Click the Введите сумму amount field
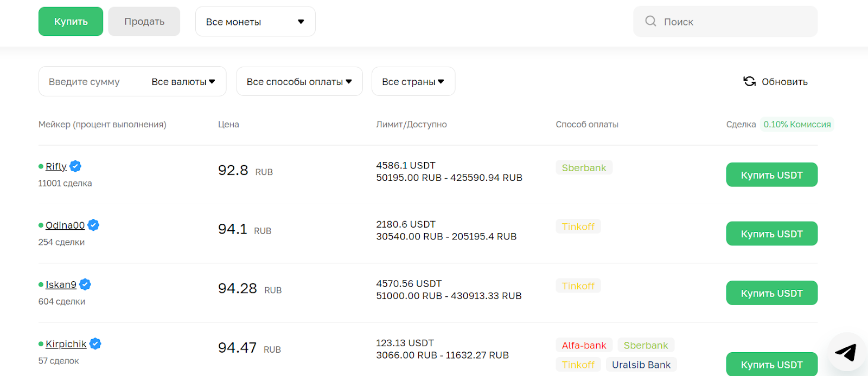The height and width of the screenshot is (376, 868). point(87,82)
